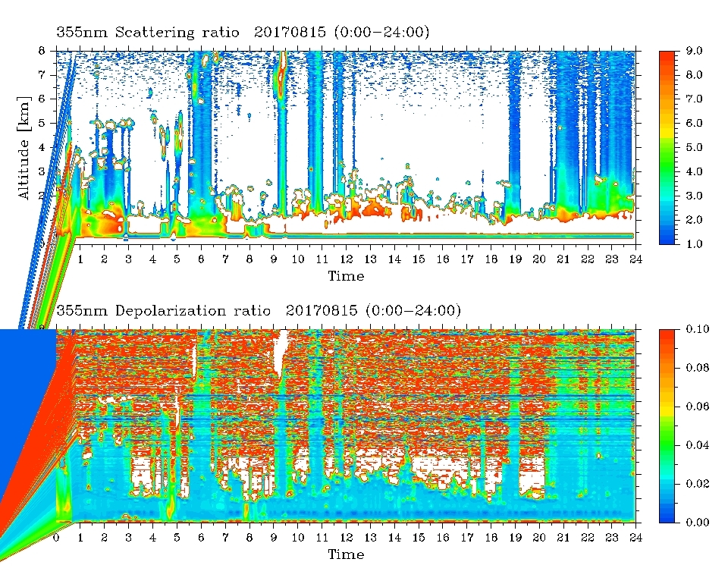Click the 0.02 value on depolarization scale
728x584 pixels.
(698, 483)
